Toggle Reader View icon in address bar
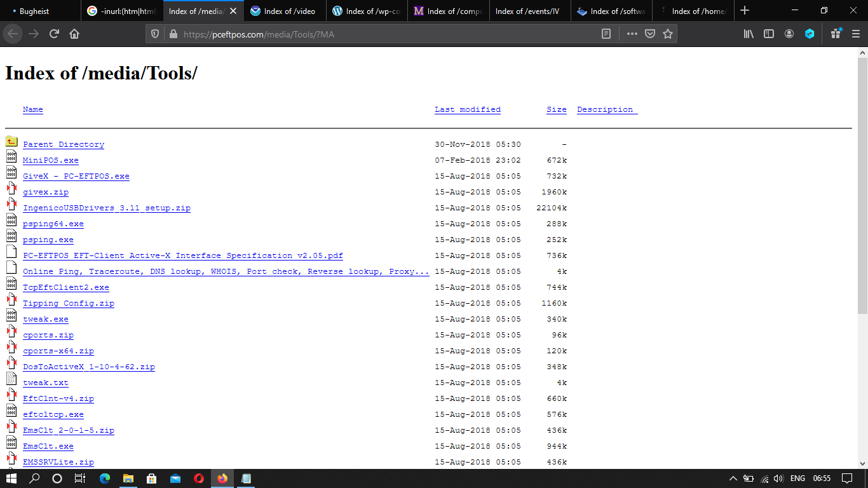The image size is (868, 488). coord(606,34)
